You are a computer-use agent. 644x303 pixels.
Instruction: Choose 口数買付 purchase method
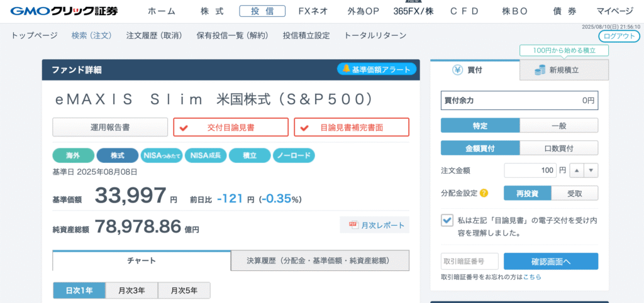(x=559, y=148)
